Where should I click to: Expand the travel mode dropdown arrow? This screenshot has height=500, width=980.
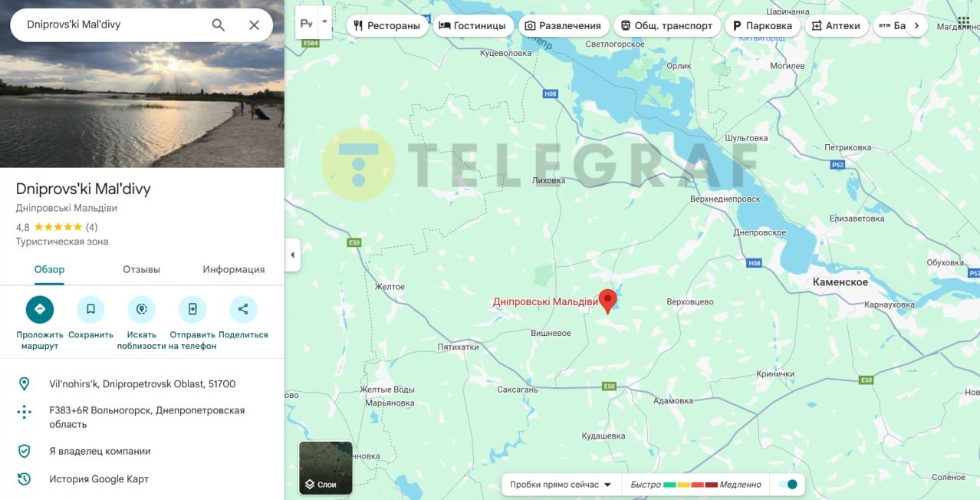324,23
